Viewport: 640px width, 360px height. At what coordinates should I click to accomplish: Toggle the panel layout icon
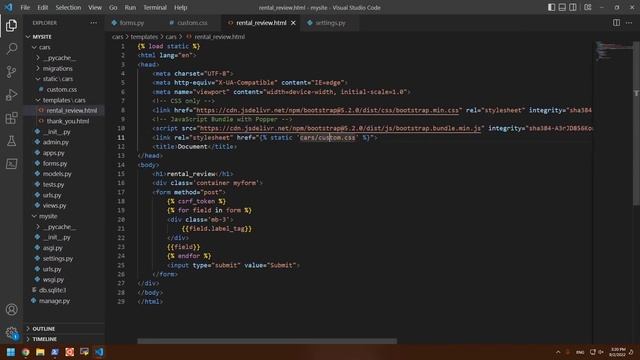point(562,7)
